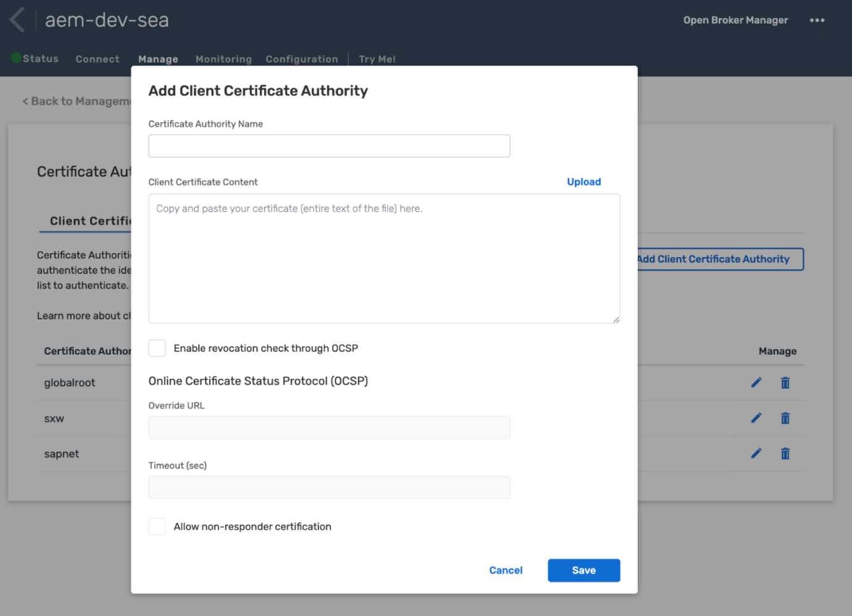Click the edit pencil for globalroot
Screen dimensions: 852x616
tap(756, 382)
